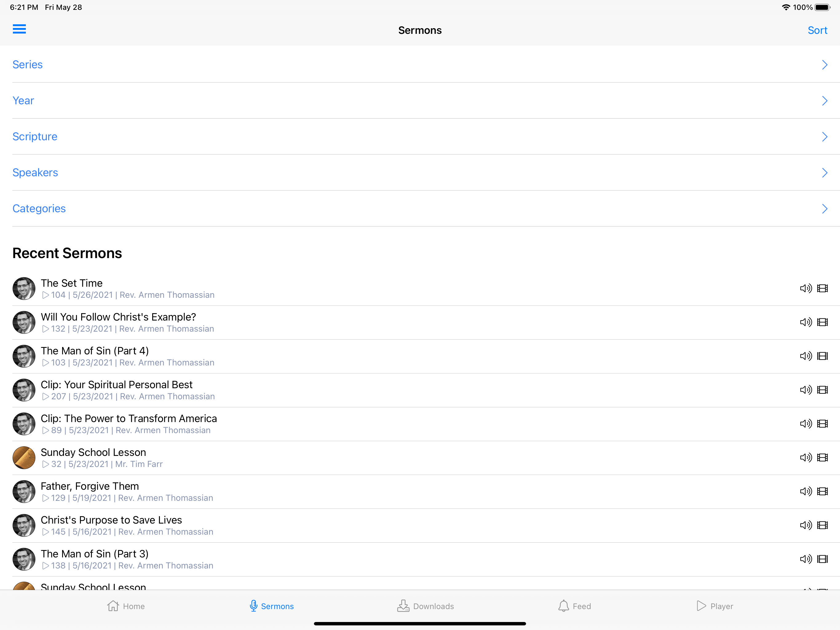Tap video icon for Christ's Purpose to Save Lives
840x630 pixels.
tap(822, 525)
